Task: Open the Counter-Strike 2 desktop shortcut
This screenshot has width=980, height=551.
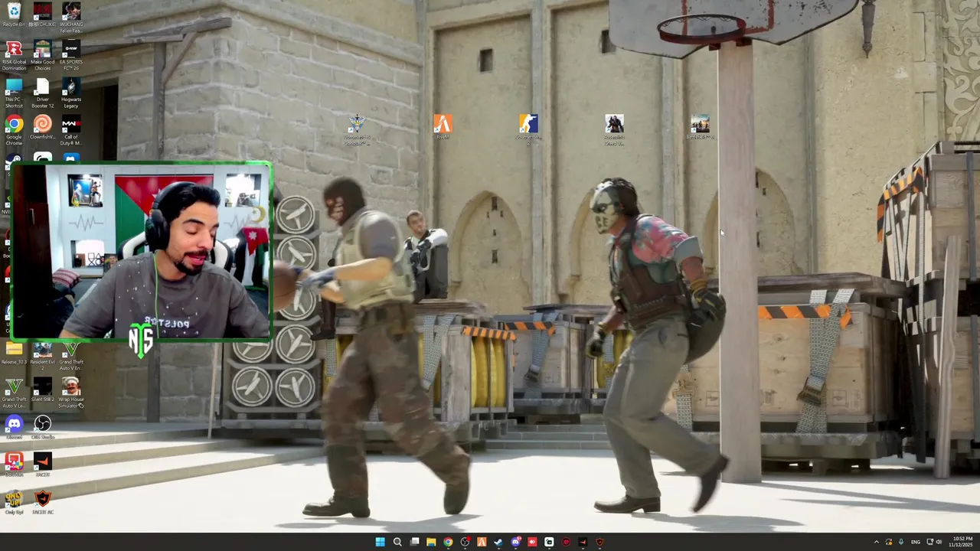Action: tap(528, 130)
